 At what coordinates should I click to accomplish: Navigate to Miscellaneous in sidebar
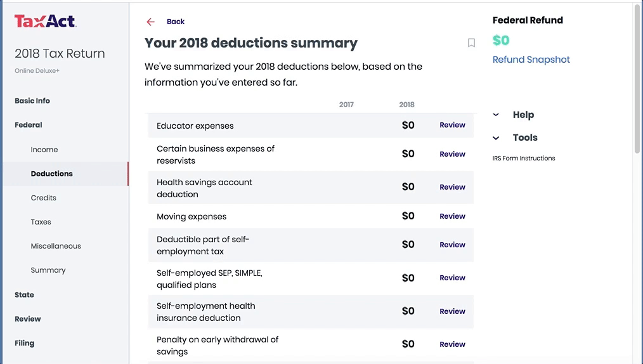point(56,246)
